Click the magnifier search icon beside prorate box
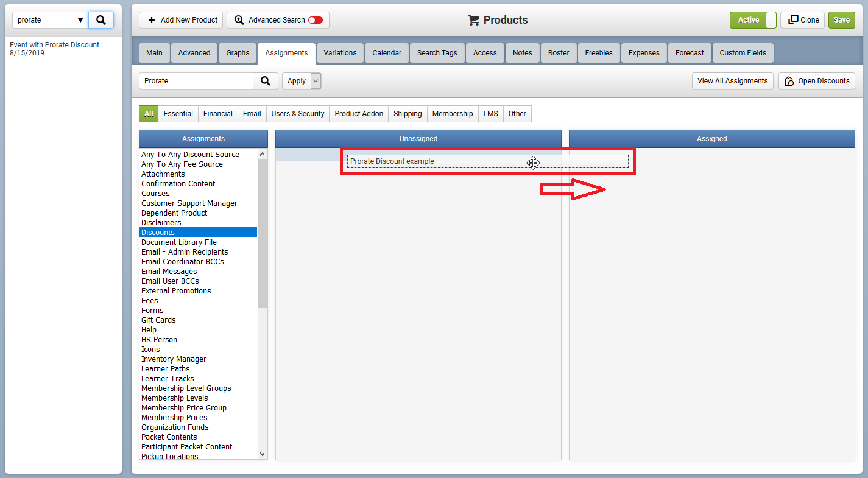This screenshot has height=478, width=868. [101, 19]
